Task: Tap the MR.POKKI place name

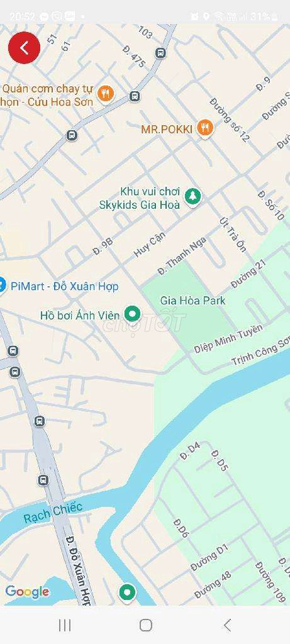Action: (167, 130)
